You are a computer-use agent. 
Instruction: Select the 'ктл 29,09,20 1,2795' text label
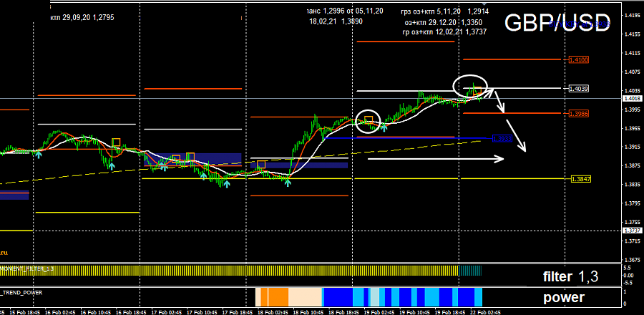tap(82, 18)
